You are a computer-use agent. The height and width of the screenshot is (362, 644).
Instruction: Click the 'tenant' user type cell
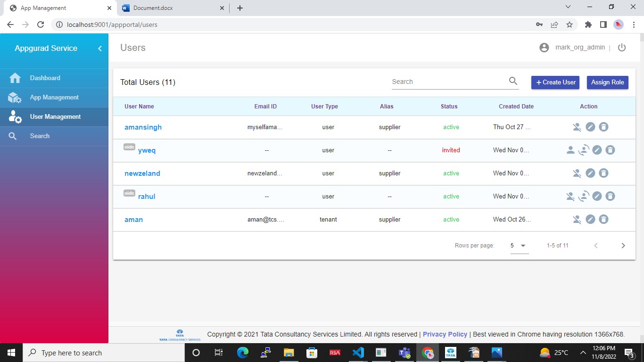pos(328,219)
